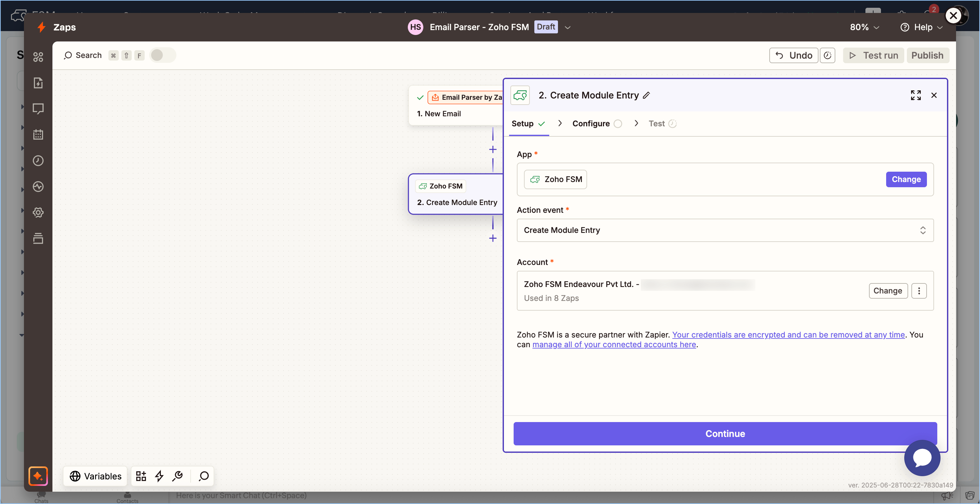Click the purple Change app button

(906, 179)
